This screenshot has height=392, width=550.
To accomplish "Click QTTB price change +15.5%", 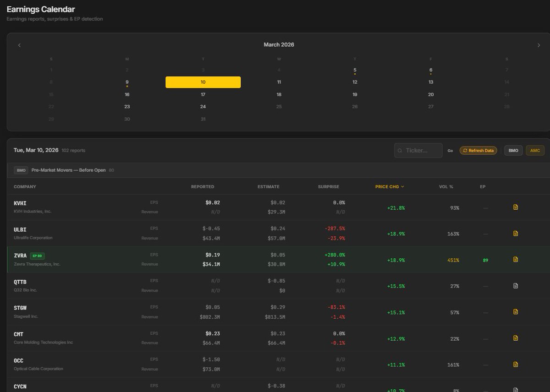I will (396, 286).
